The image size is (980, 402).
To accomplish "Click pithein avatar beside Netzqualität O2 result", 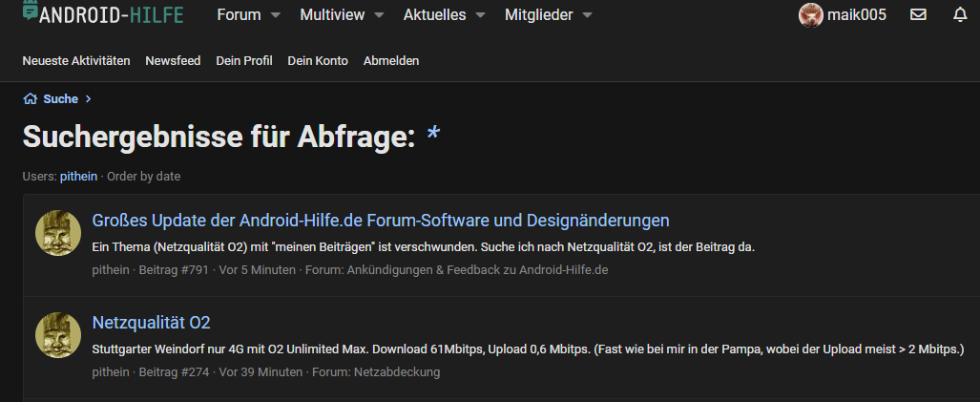I will [x=58, y=335].
